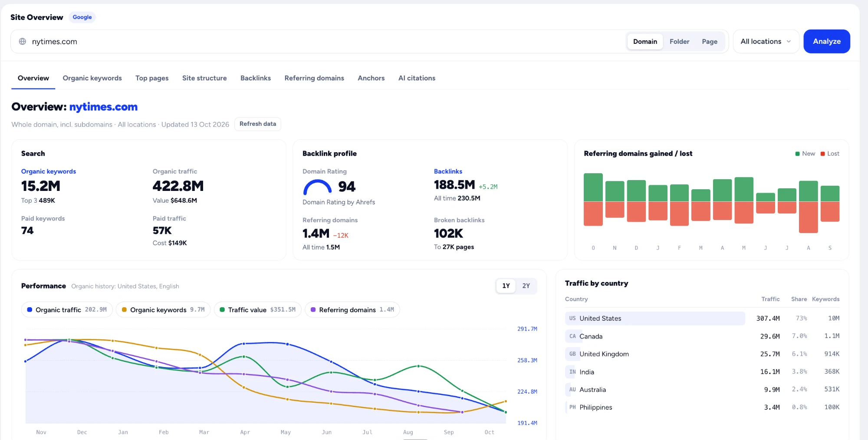Open the Top pages tab
Viewport: 868px width, 440px height.
(152, 78)
